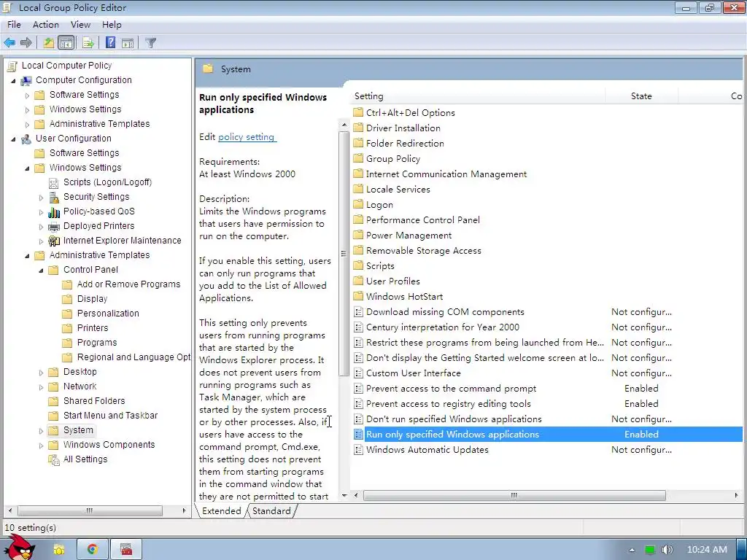Click the Export List toolbar icon
The width and height of the screenshot is (747, 560).
pyautogui.click(x=88, y=43)
